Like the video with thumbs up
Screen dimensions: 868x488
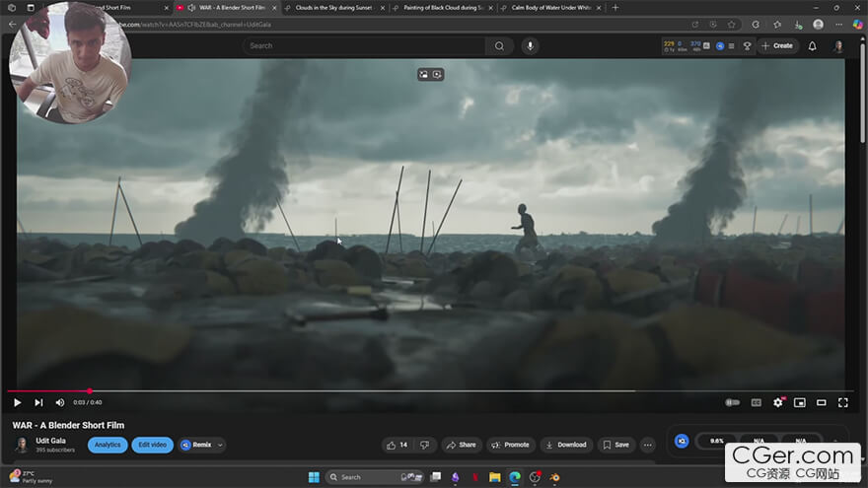tap(398, 445)
